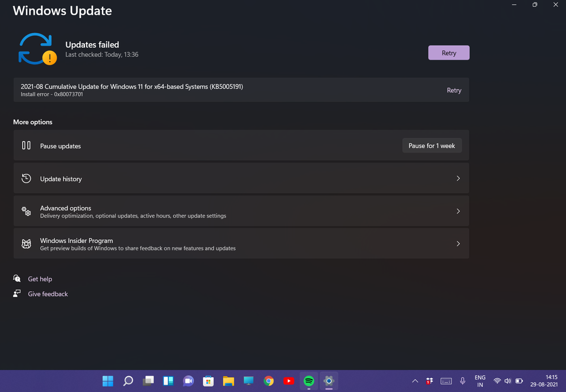The image size is (566, 392).
Task: Open the Start menu
Action: pyautogui.click(x=108, y=381)
